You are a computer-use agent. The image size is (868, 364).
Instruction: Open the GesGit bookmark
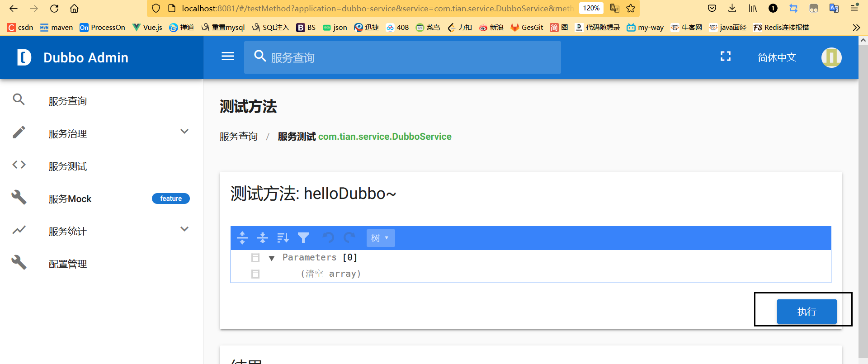[527, 28]
